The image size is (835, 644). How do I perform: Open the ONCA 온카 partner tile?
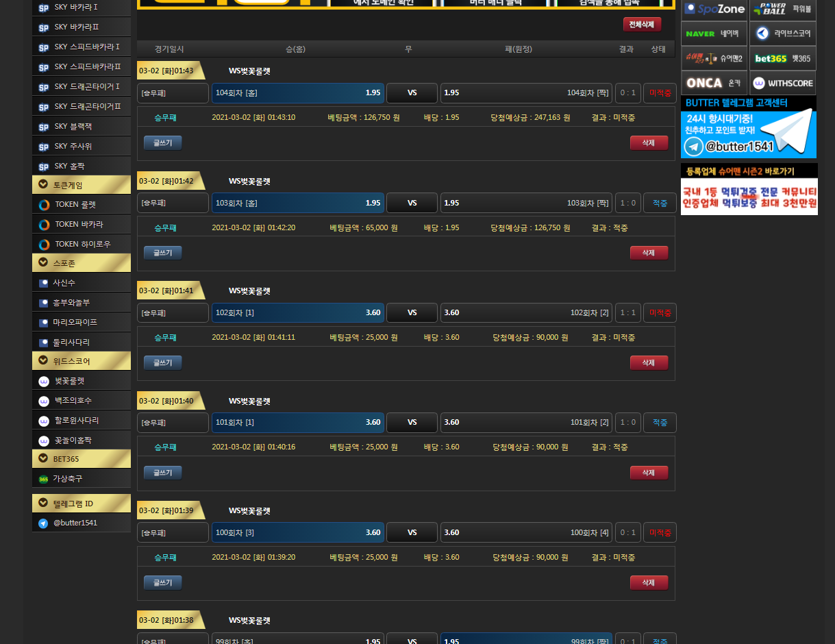pyautogui.click(x=713, y=83)
